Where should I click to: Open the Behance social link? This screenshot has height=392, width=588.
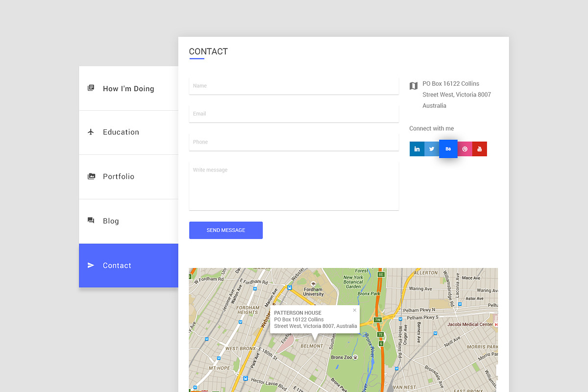click(x=448, y=149)
